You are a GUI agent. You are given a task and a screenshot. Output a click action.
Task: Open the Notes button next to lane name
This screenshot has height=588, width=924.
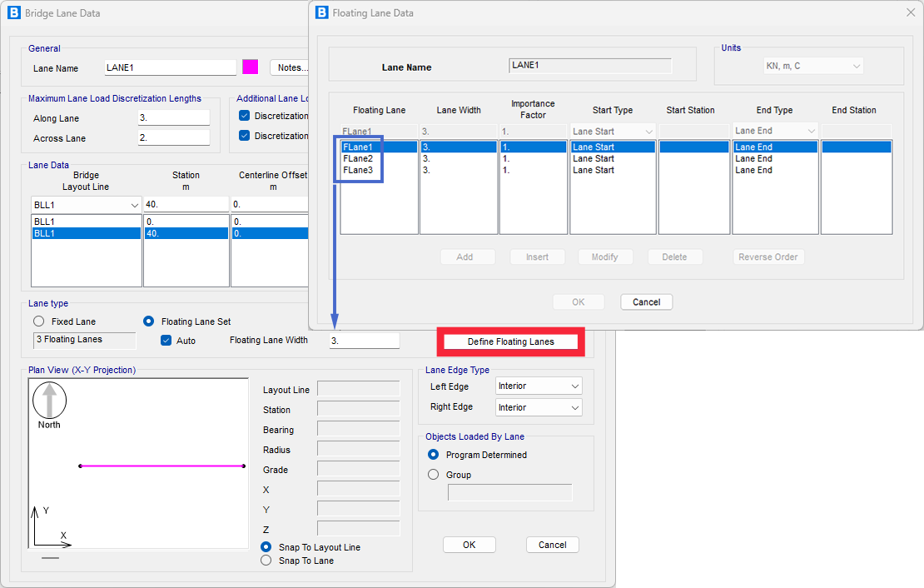292,67
